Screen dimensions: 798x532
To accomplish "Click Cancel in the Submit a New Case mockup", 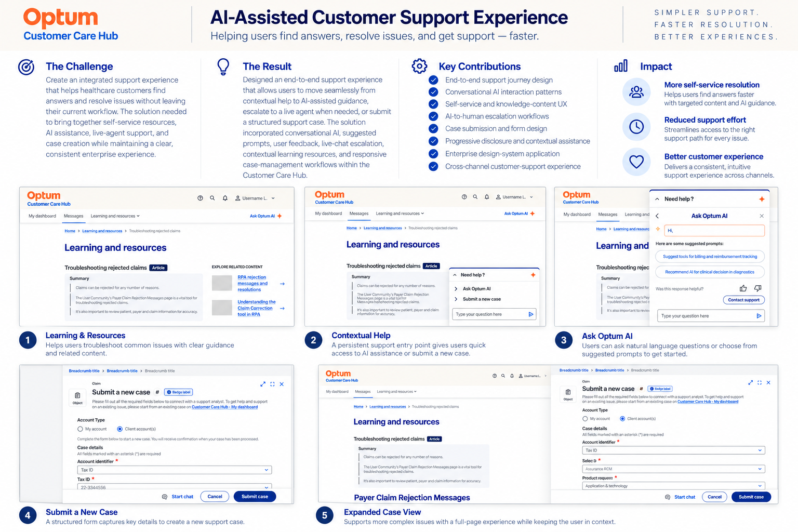I will (x=215, y=497).
